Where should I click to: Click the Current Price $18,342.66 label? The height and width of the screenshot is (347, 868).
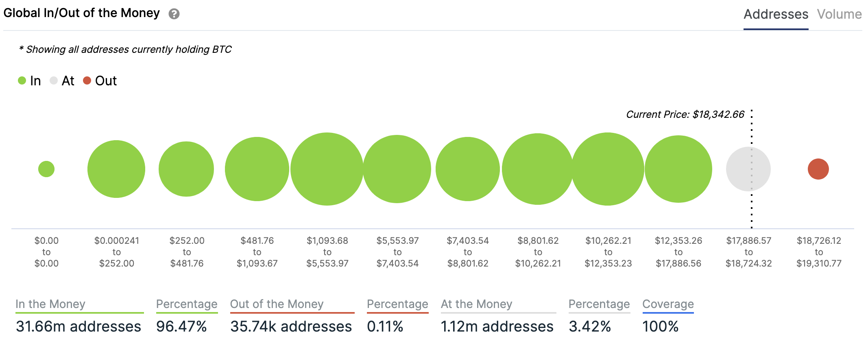pos(685,115)
